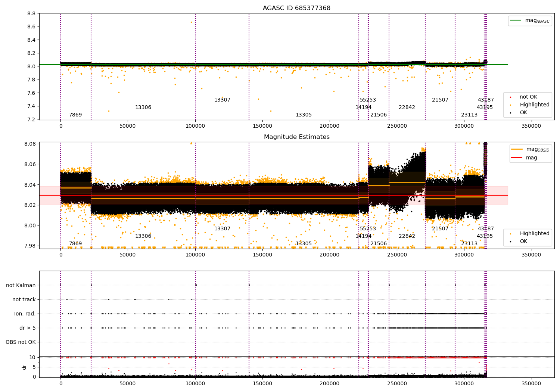The image size is (560, 392).
Task: Click the 'OBS not OK' row label
Action: (21, 342)
